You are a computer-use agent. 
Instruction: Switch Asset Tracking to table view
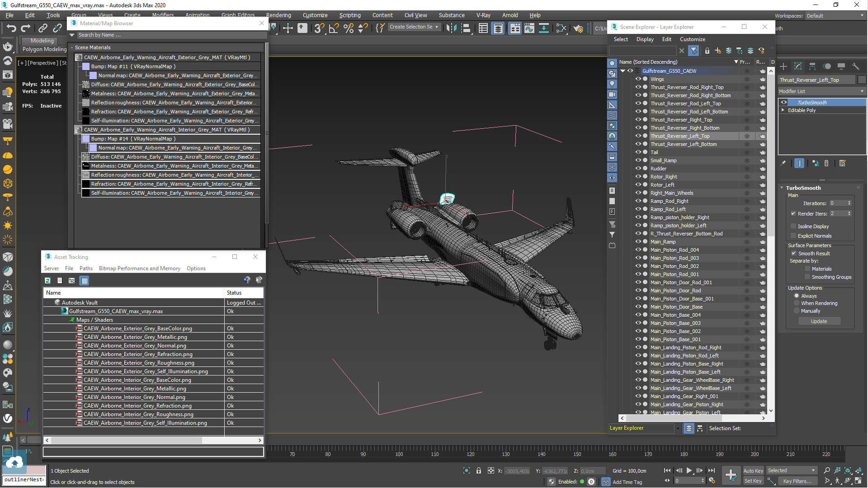pos(84,281)
